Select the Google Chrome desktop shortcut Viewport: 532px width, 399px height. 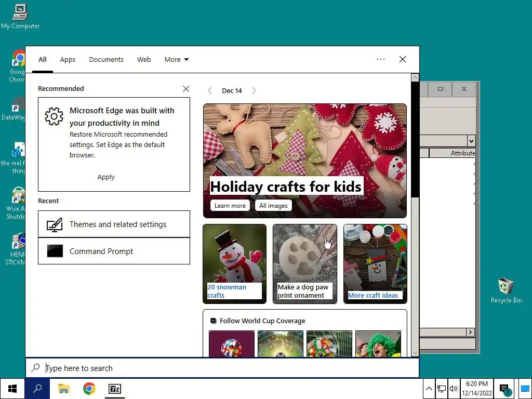tap(17, 66)
